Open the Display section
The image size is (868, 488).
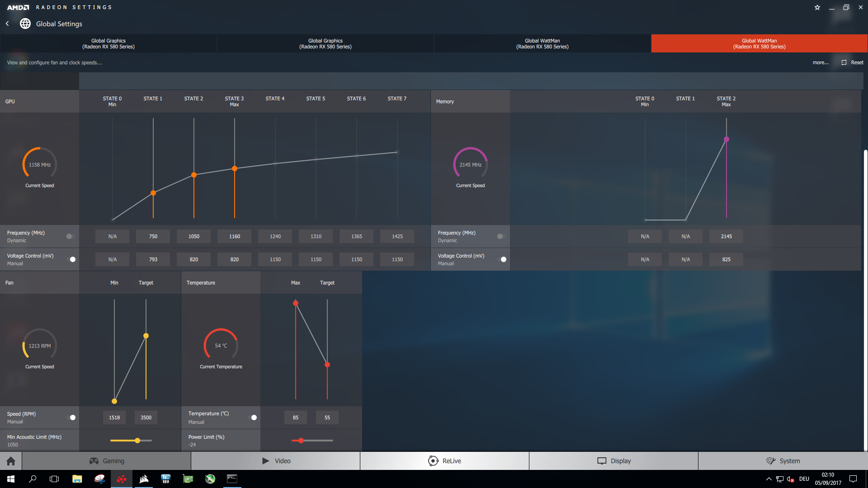[x=614, y=461]
